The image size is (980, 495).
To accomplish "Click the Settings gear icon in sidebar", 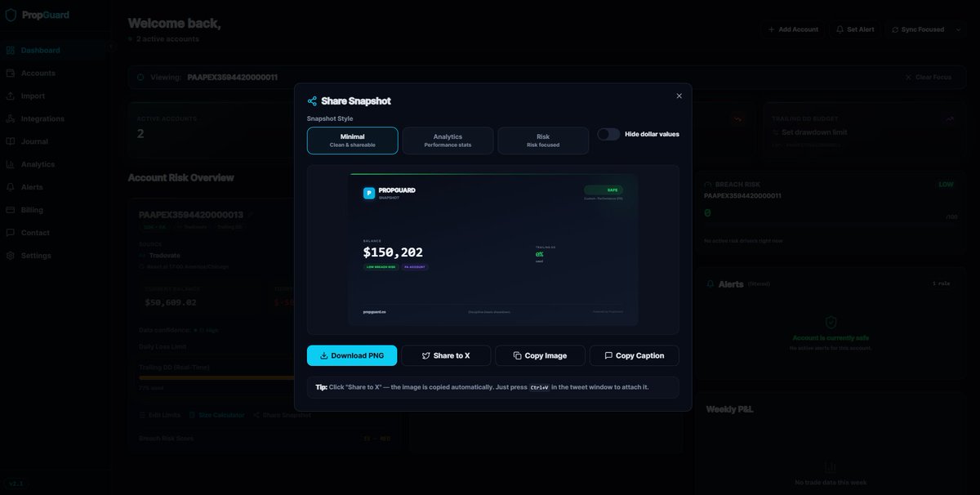I will point(11,256).
